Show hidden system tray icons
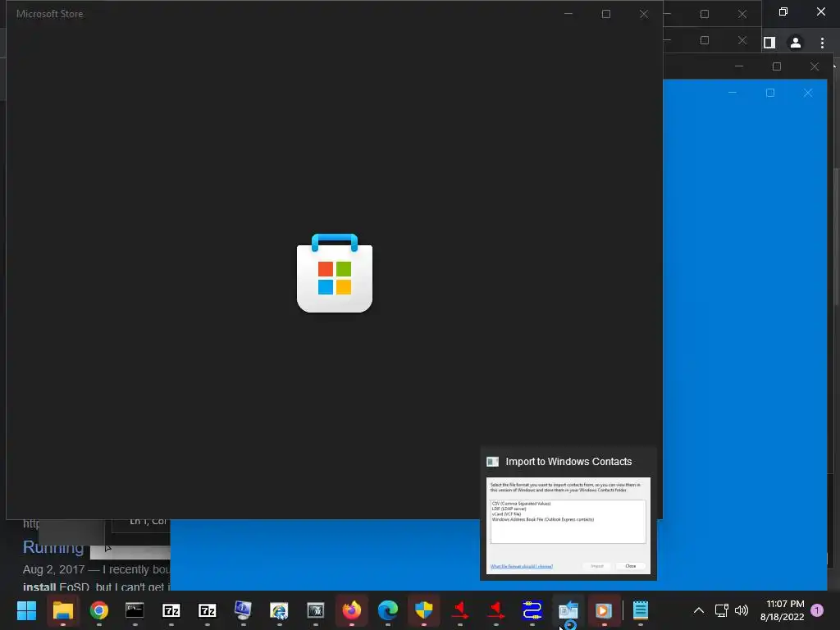The height and width of the screenshot is (630, 840). 699,610
